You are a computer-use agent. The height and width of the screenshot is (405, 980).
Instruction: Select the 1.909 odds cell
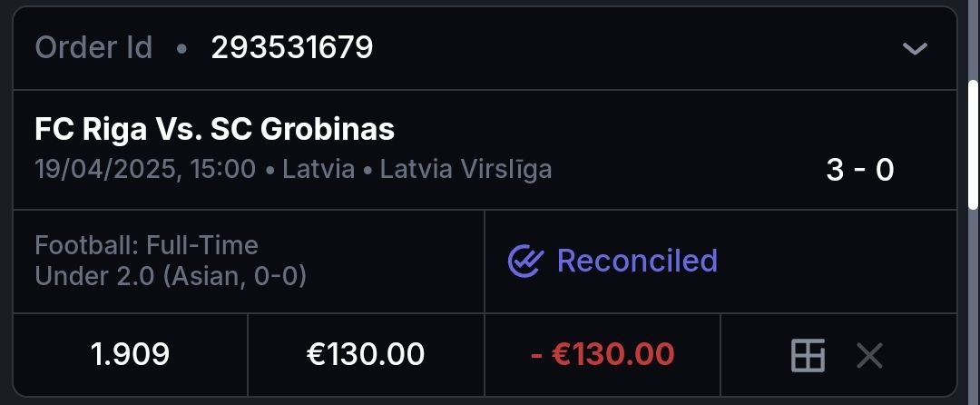click(x=130, y=354)
